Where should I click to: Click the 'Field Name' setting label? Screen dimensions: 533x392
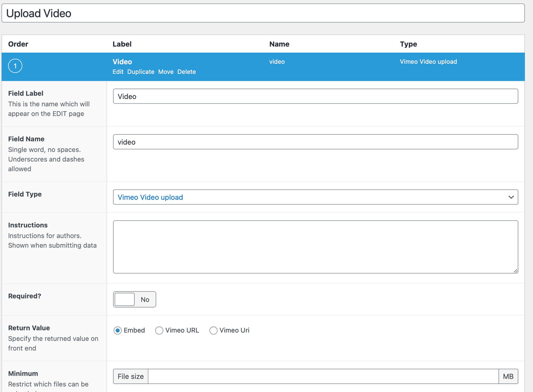coord(26,139)
